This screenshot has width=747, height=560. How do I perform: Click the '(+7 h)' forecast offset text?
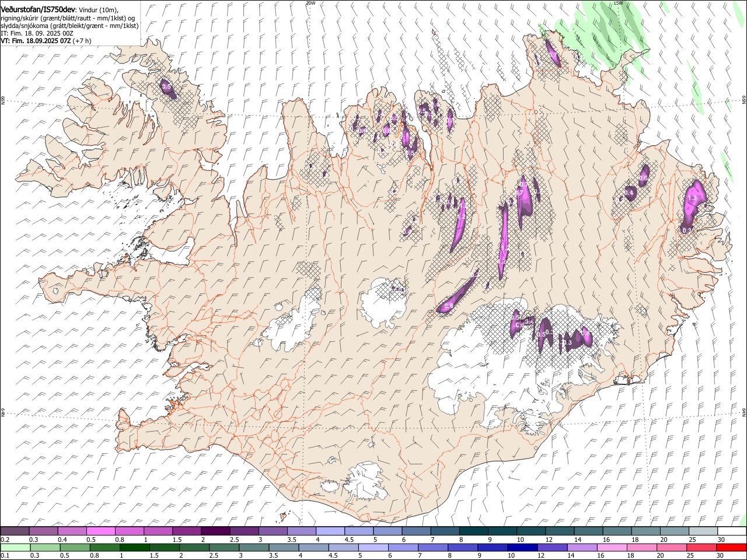tap(82, 41)
